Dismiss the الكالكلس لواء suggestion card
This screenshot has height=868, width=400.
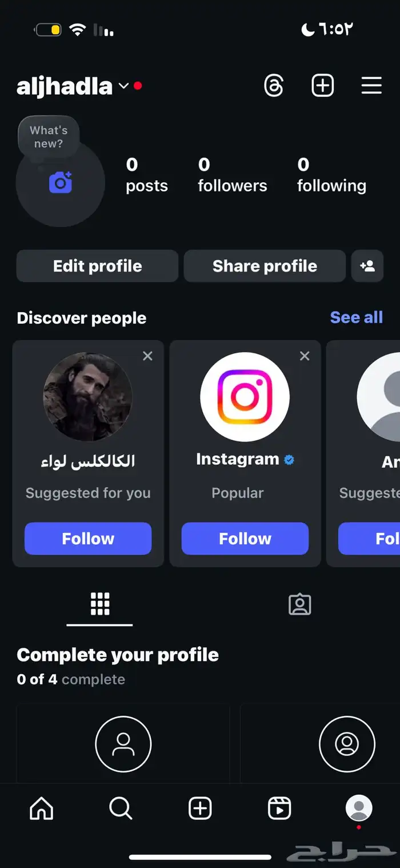[147, 356]
